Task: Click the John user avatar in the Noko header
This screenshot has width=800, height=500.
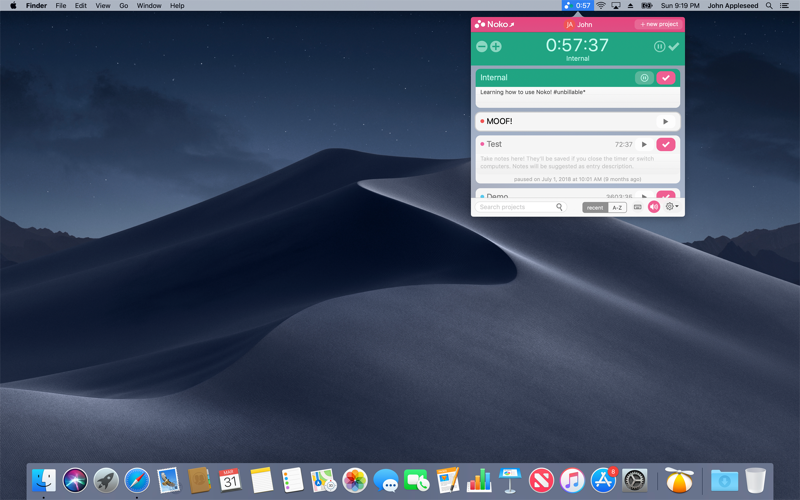Action: coord(569,24)
